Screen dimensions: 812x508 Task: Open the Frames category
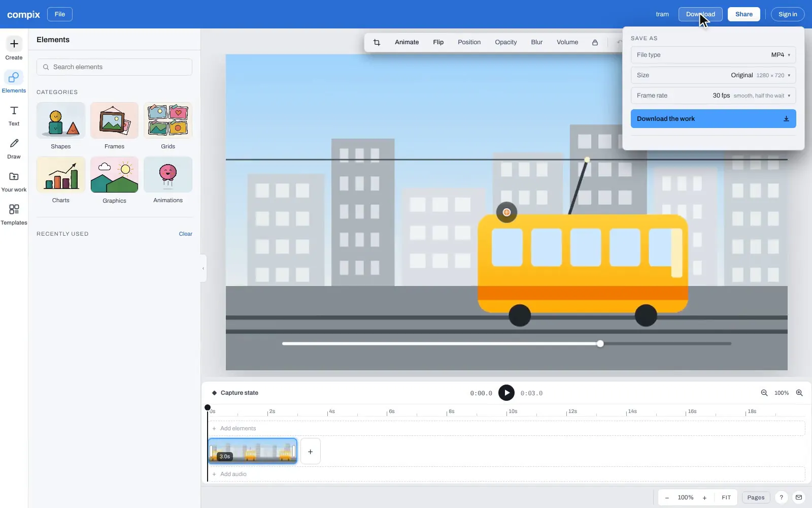click(114, 126)
